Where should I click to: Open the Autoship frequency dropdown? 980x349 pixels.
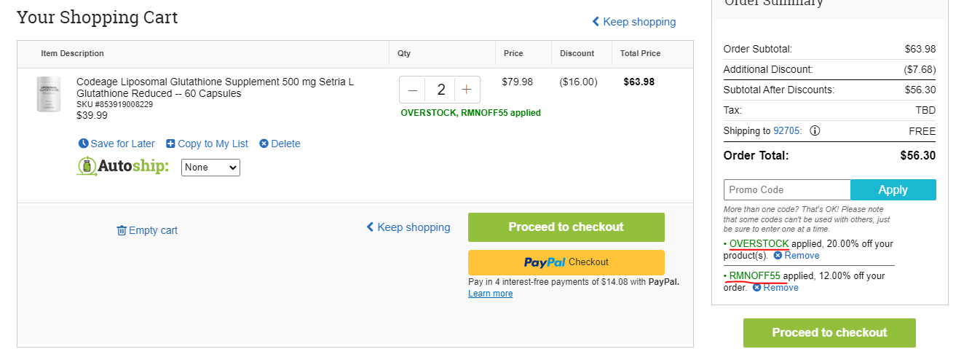coord(210,168)
